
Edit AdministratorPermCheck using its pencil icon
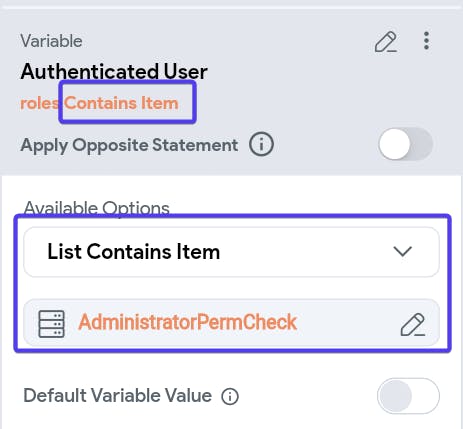click(413, 324)
